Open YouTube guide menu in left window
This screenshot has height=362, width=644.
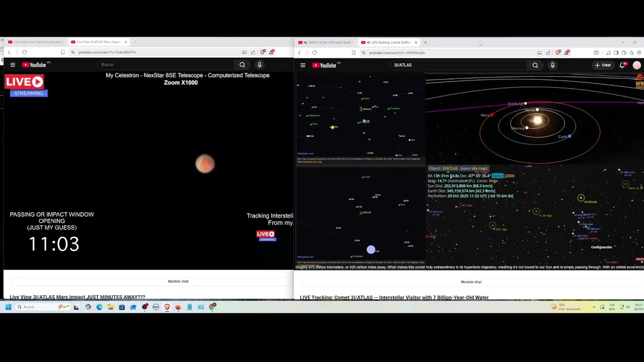[13, 64]
